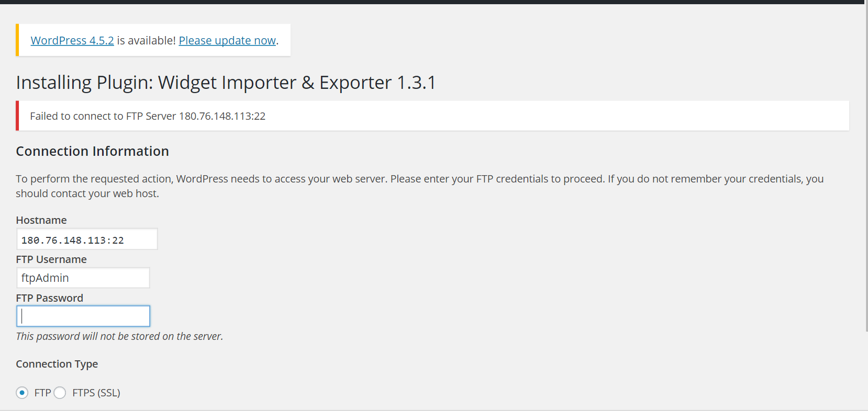
Task: Click into the FTP Username field
Action: coord(83,278)
